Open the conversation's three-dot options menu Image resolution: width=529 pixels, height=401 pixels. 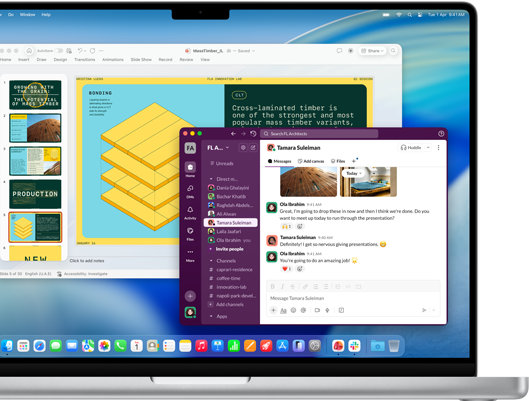click(438, 148)
